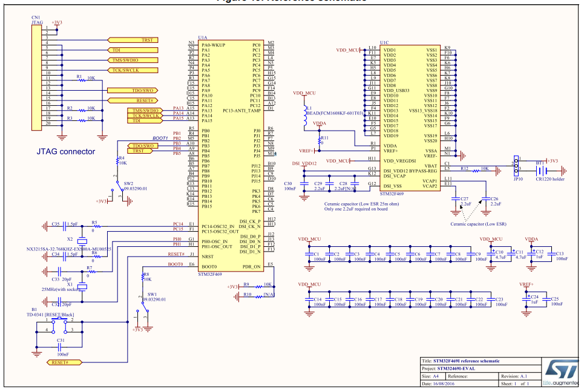Click the PC14-OSC32_IN pin name
The image size is (584, 392).
218,226
